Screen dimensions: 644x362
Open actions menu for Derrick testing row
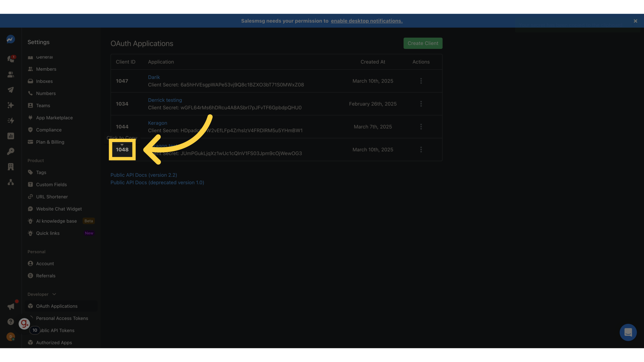coord(421,104)
